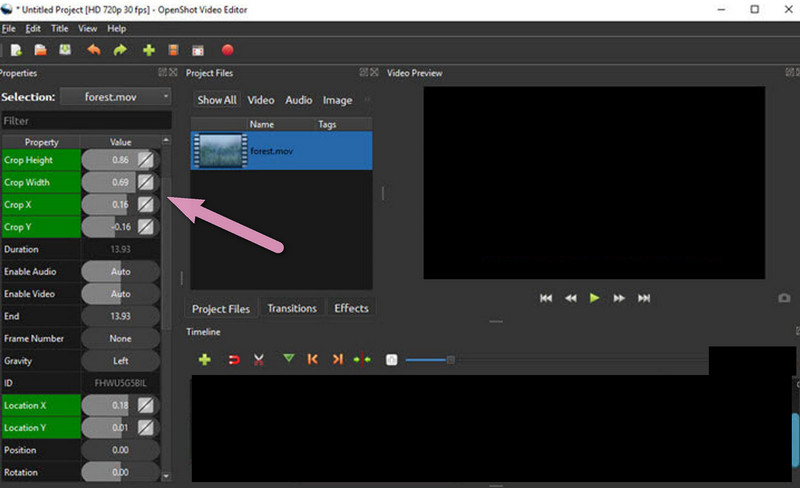Center timeline on playhead icon
This screenshot has width=800, height=488.
[x=362, y=360]
